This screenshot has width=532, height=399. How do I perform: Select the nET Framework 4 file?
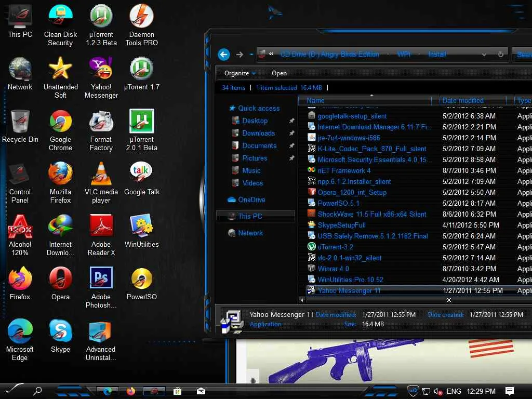pyautogui.click(x=344, y=170)
